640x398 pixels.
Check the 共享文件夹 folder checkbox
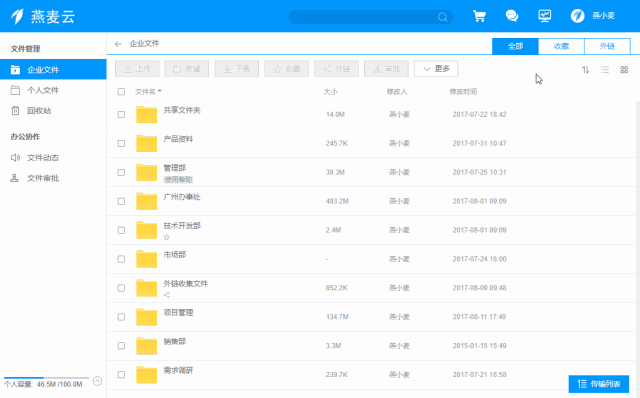[x=121, y=114]
